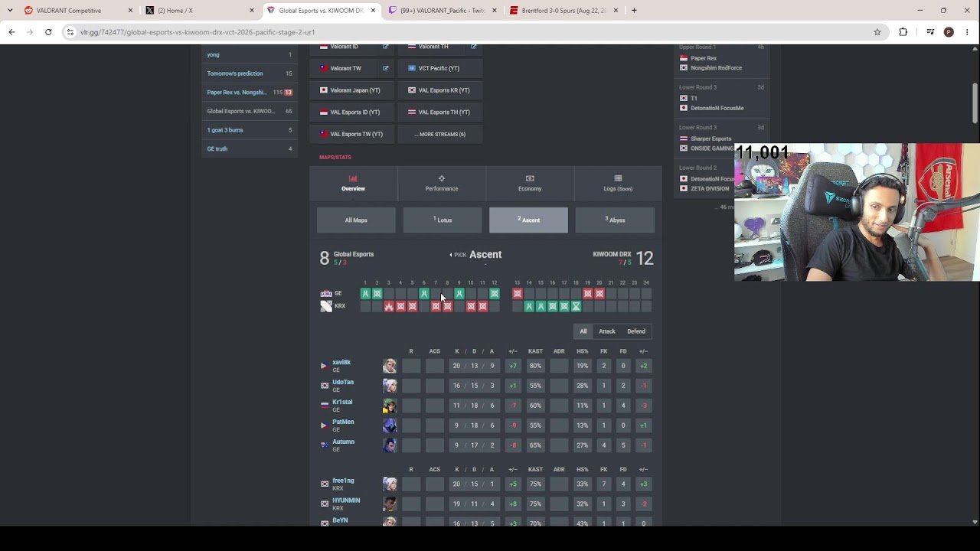Go back using the browser back arrow
The width and height of the screenshot is (980, 551).
11,32
